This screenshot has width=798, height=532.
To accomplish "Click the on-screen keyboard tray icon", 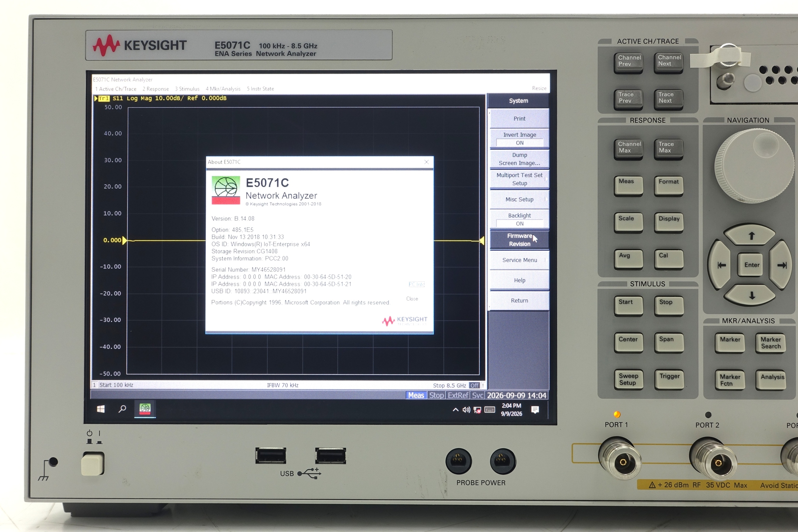I will pyautogui.click(x=490, y=410).
